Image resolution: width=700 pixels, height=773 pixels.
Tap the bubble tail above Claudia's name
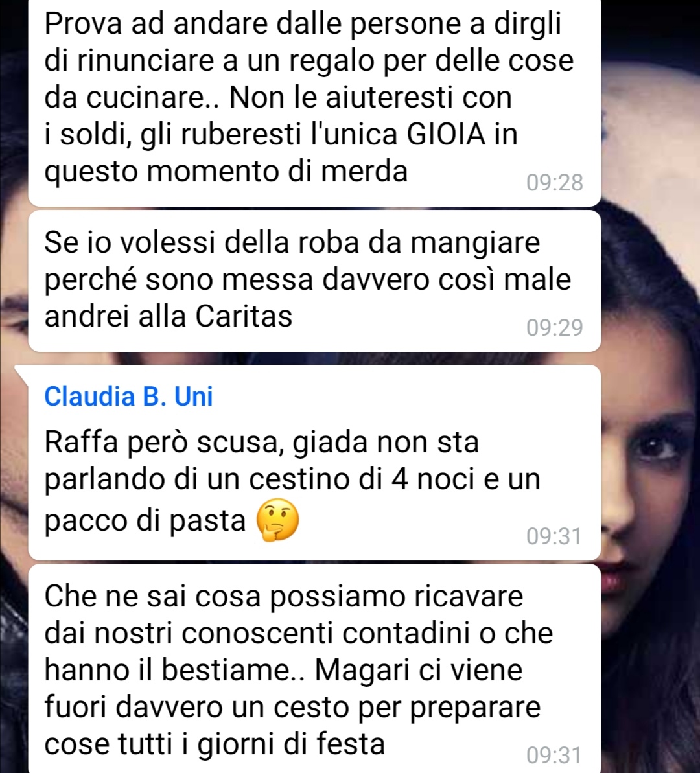[x=23, y=372]
